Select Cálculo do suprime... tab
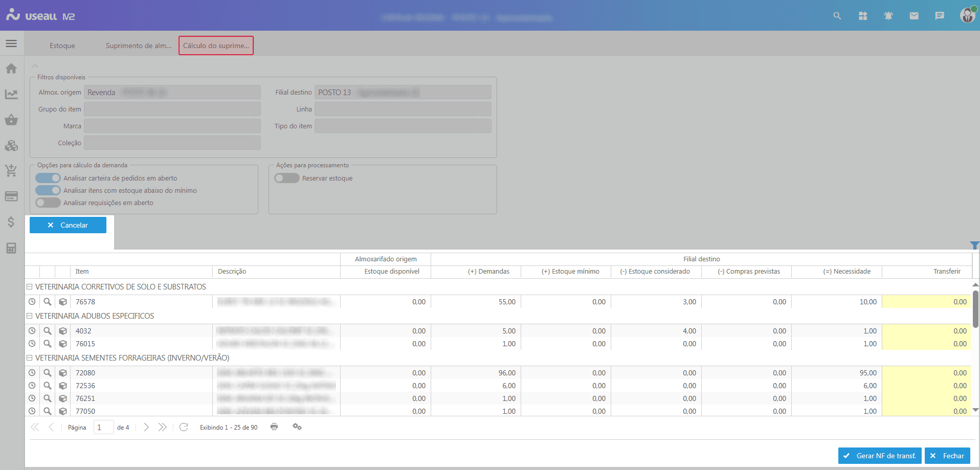The width and height of the screenshot is (980, 470). pyautogui.click(x=216, y=46)
